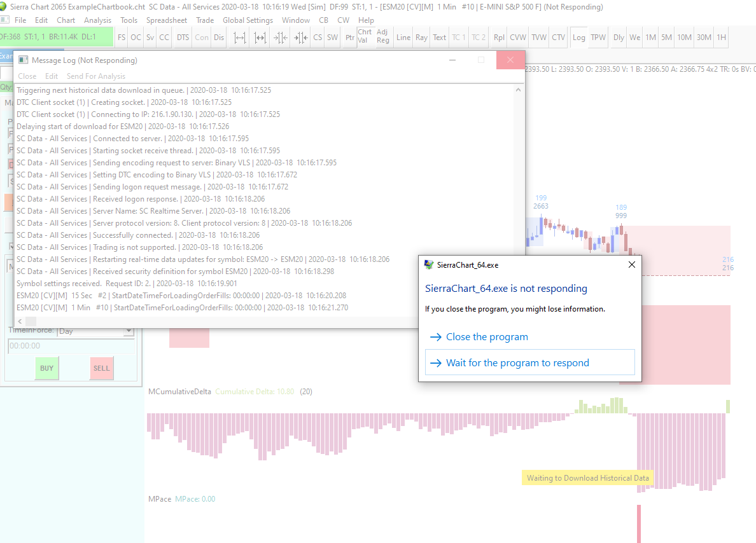756x543 pixels.
Task: Click the BUY button
Action: tap(46, 368)
